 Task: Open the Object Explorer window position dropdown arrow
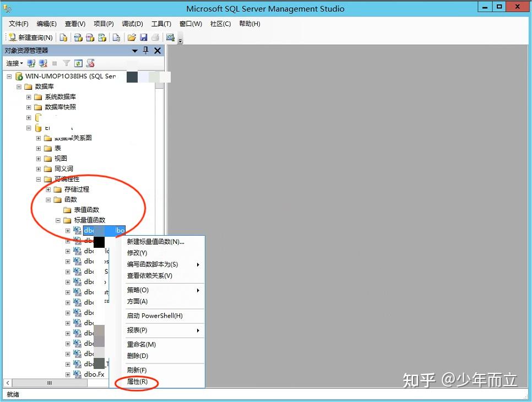pyautogui.click(x=135, y=50)
